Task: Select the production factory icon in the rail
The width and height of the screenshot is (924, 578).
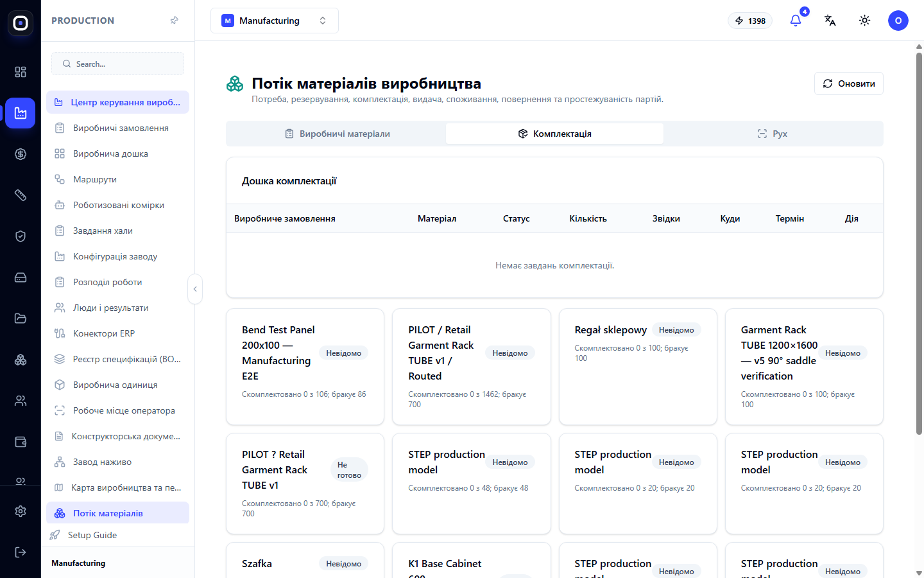Action: click(21, 113)
